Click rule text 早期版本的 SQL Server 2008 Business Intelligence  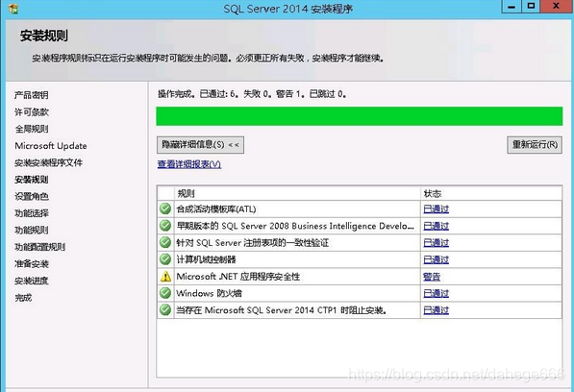click(x=295, y=226)
